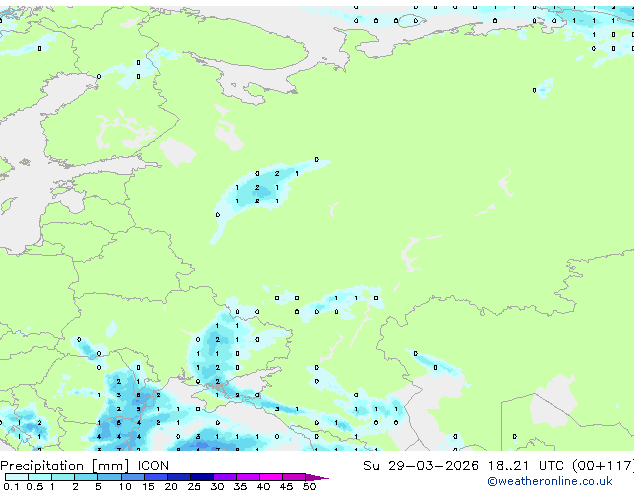The height and width of the screenshot is (490, 634).
Task: Click the "0.1" legend tick label
Action: tap(11, 486)
